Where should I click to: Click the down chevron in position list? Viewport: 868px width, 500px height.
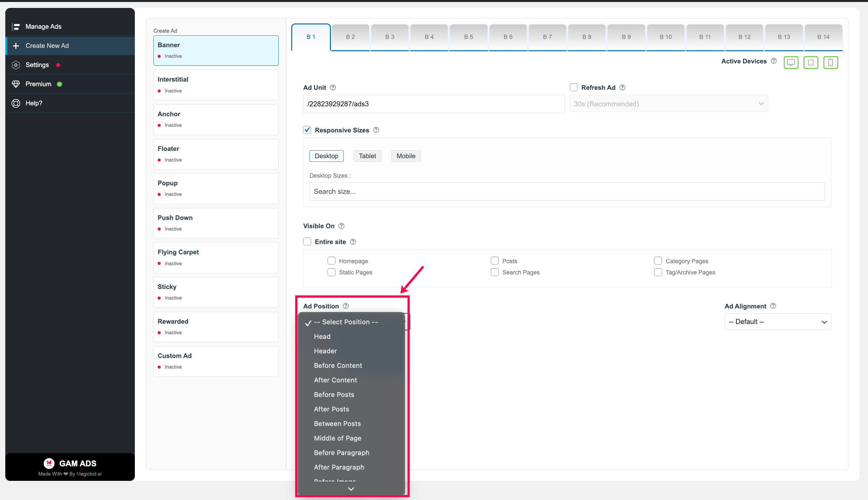point(351,489)
